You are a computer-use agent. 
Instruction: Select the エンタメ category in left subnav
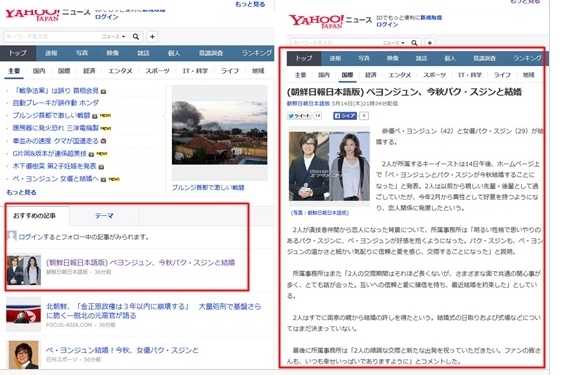pyautogui.click(x=120, y=71)
